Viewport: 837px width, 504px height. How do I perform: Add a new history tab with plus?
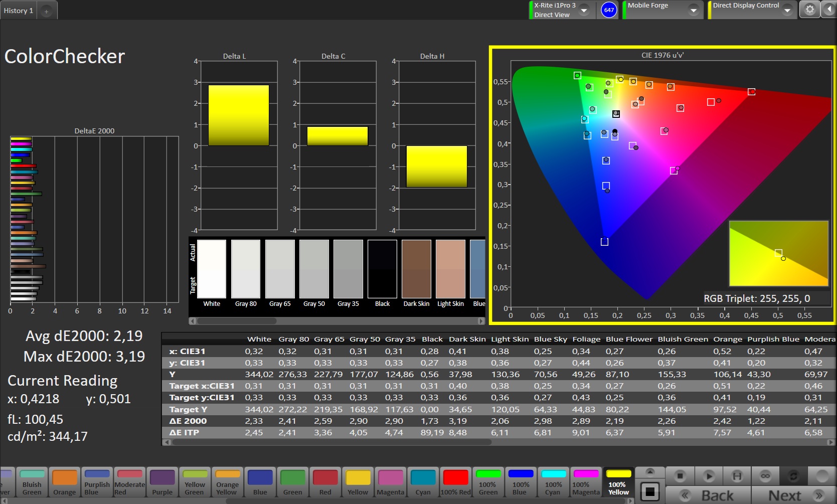click(46, 11)
